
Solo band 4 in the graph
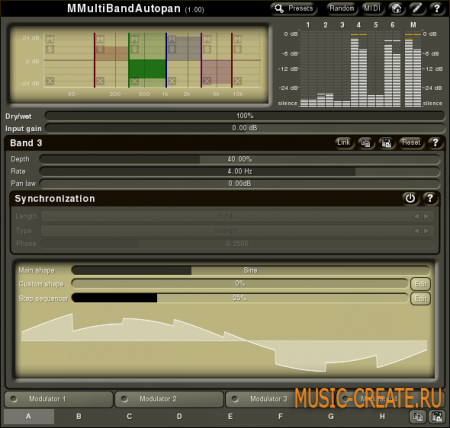click(x=172, y=49)
